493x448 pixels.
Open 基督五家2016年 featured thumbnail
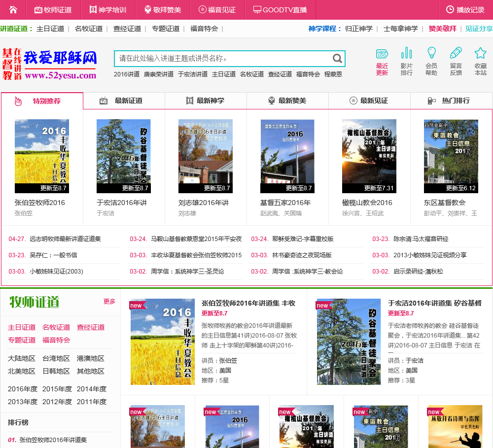287,156
